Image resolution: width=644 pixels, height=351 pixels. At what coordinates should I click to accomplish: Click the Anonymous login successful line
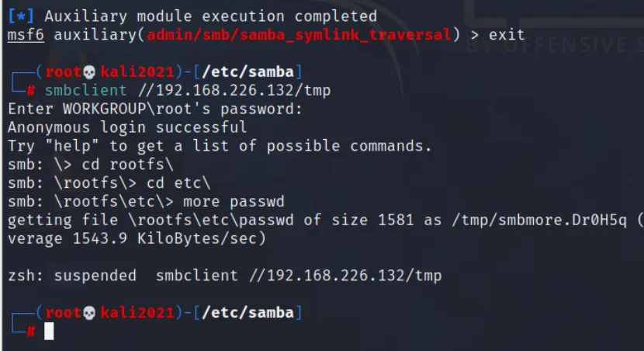click(127, 127)
